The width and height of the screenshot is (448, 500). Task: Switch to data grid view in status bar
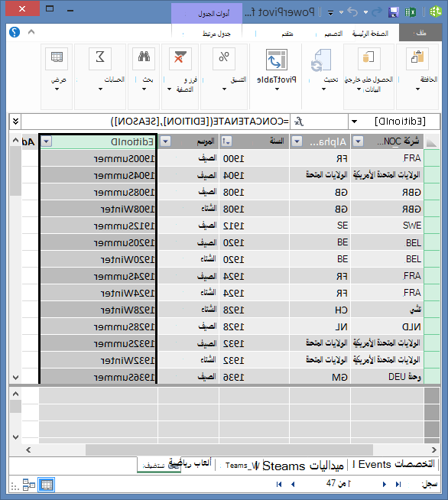[x=47, y=485]
